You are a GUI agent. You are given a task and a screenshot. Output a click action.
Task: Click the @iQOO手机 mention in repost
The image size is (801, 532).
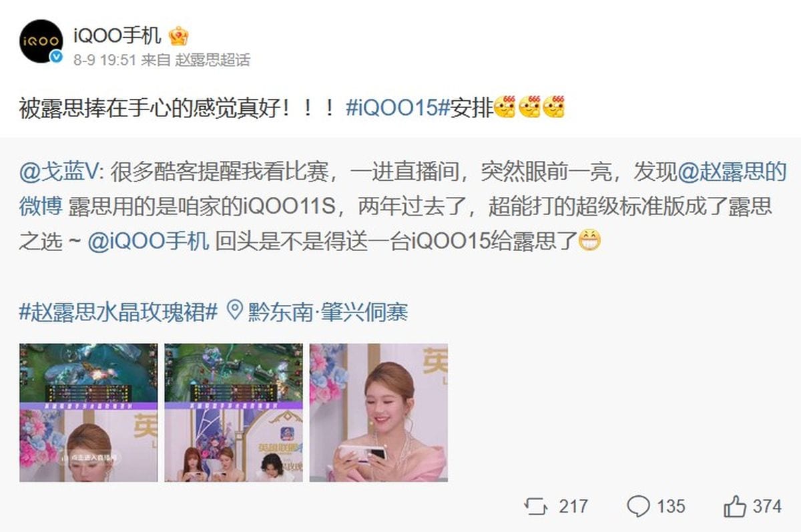(148, 240)
